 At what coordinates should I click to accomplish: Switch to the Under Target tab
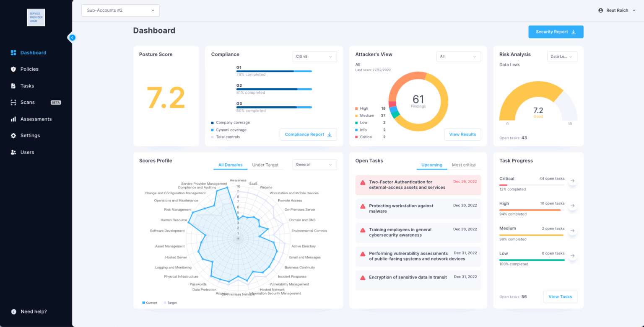[265, 165]
